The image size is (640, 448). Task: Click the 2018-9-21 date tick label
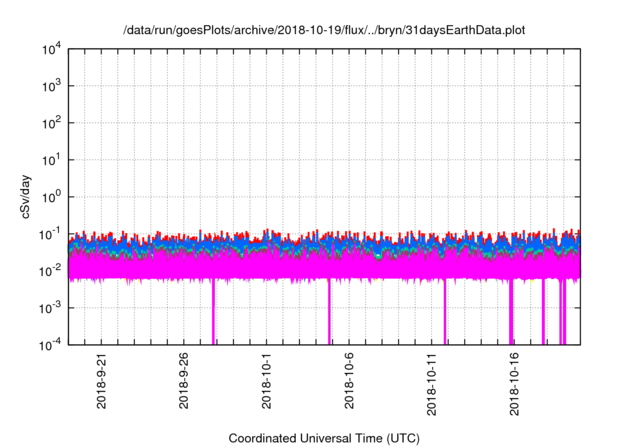(101, 380)
